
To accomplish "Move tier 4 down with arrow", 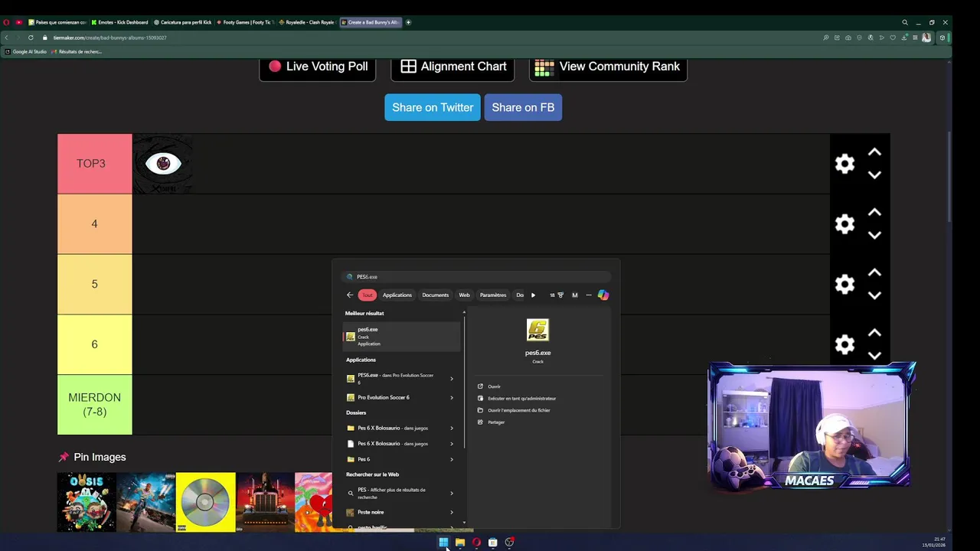I will (x=874, y=236).
